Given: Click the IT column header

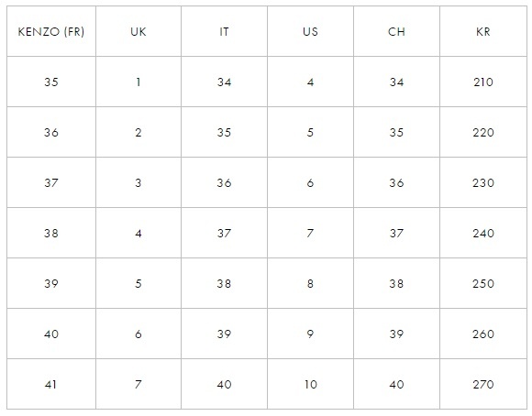Looking at the screenshot, I should coord(225,31).
